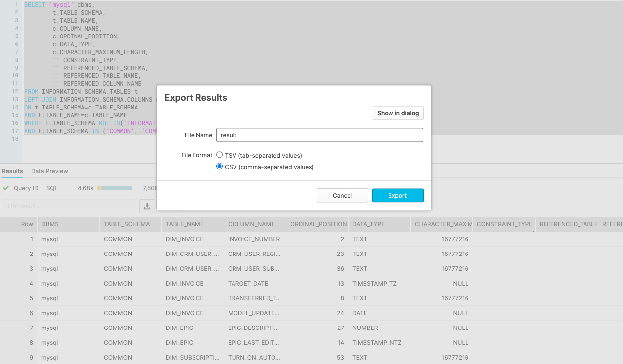Click the SQL link
Screen dimensions: 623x364
click(52, 188)
